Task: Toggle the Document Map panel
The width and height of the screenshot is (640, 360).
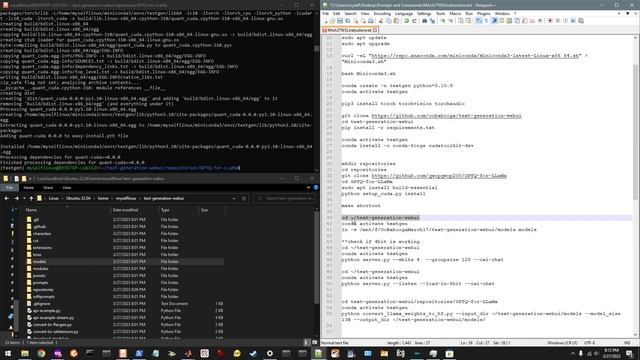Action: pyautogui.click(x=509, y=20)
